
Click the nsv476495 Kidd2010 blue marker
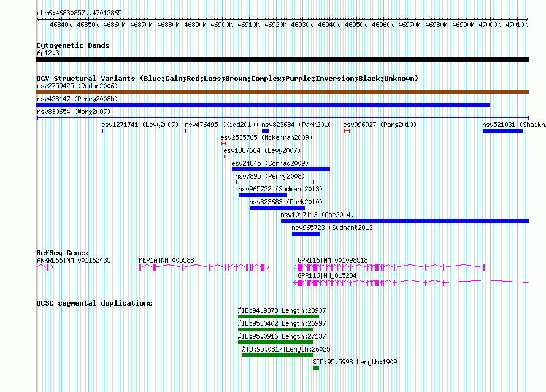coord(186,131)
